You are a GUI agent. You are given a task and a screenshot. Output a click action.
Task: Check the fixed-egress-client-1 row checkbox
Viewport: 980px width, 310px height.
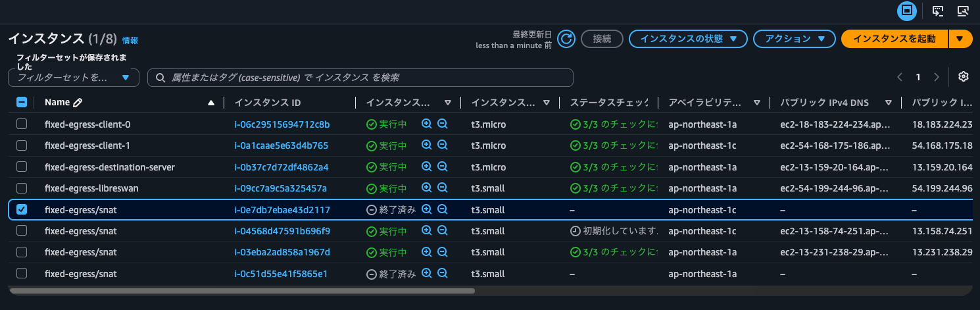(x=22, y=145)
